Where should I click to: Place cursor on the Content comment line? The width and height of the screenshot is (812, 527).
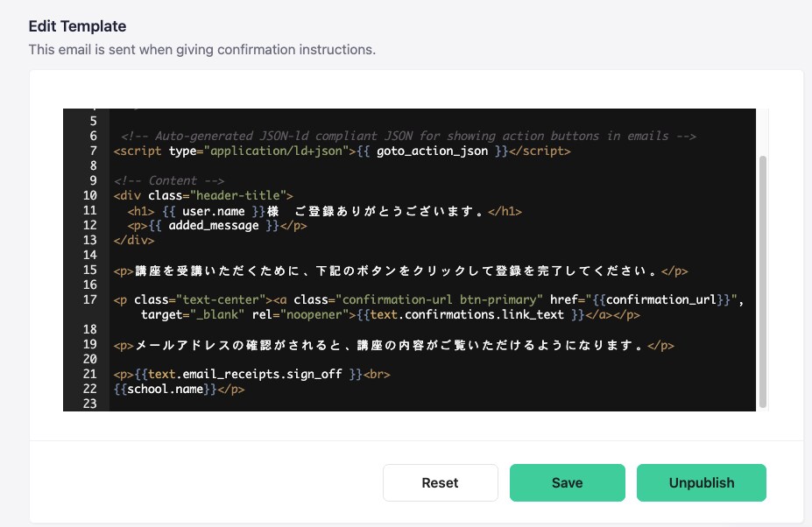(x=169, y=180)
